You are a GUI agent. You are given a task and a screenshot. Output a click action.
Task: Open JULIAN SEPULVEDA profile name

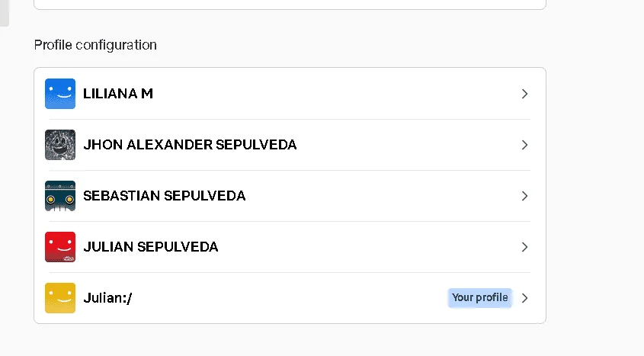tap(150, 247)
